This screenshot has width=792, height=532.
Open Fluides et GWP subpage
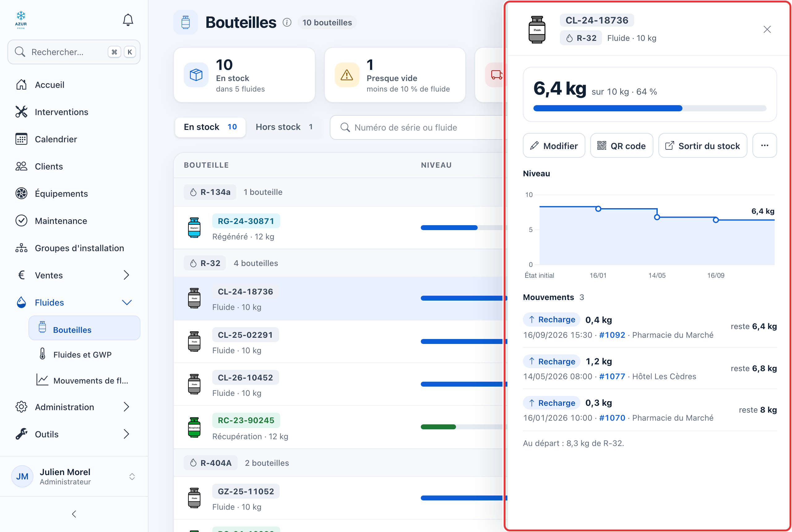84,354
